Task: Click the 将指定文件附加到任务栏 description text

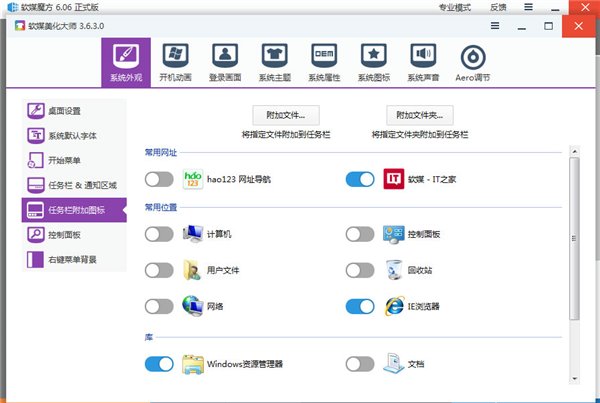Action: 286,135
